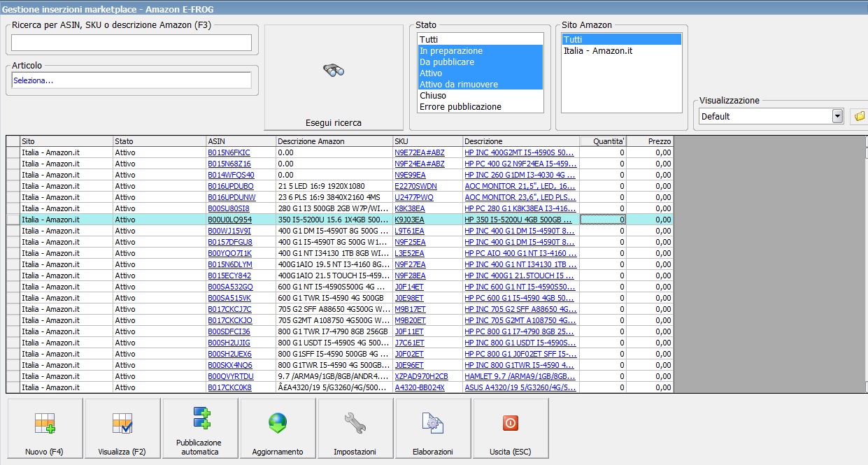Screen dimensions: 868x465
Task: Open SKU link E2270SWDN
Action: pyautogui.click(x=415, y=186)
